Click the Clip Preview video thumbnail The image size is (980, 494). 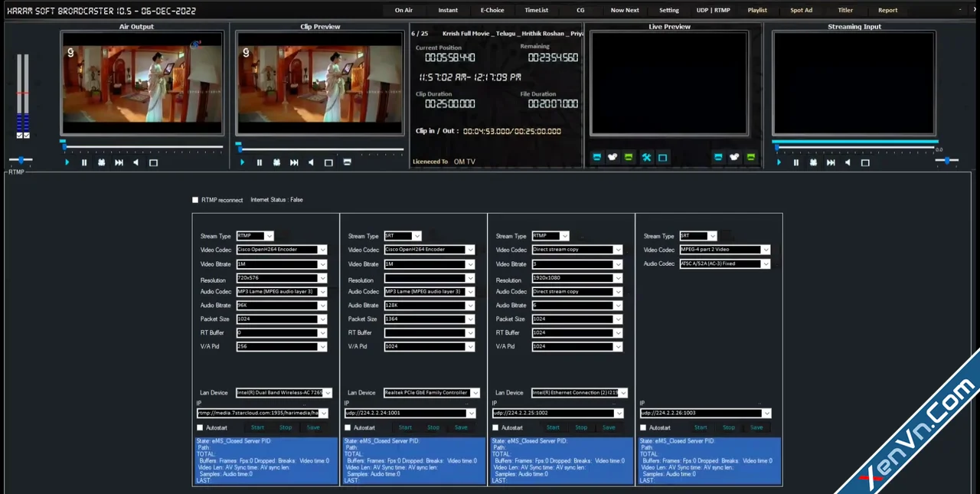point(318,83)
